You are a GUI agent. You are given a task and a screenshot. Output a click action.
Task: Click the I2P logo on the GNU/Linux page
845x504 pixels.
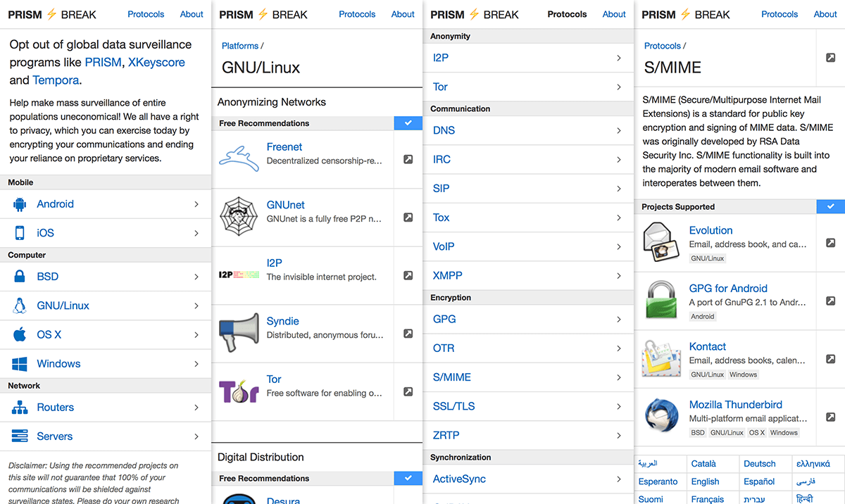239,275
